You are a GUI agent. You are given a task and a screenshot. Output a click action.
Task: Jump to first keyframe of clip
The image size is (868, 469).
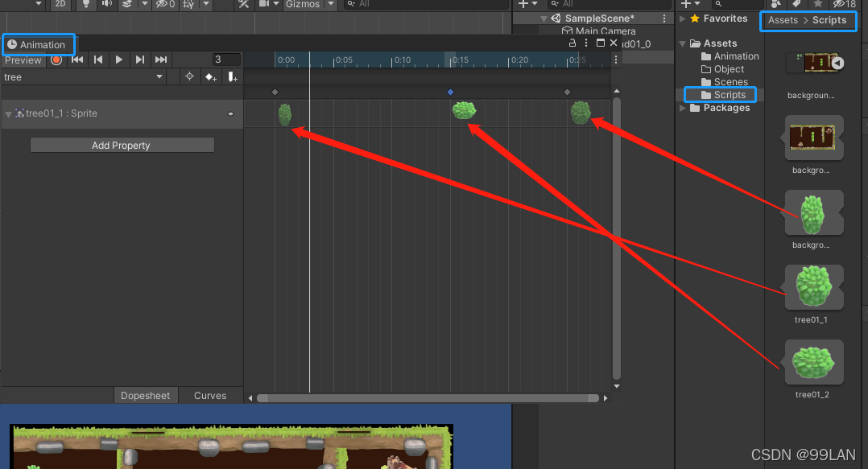coord(77,60)
